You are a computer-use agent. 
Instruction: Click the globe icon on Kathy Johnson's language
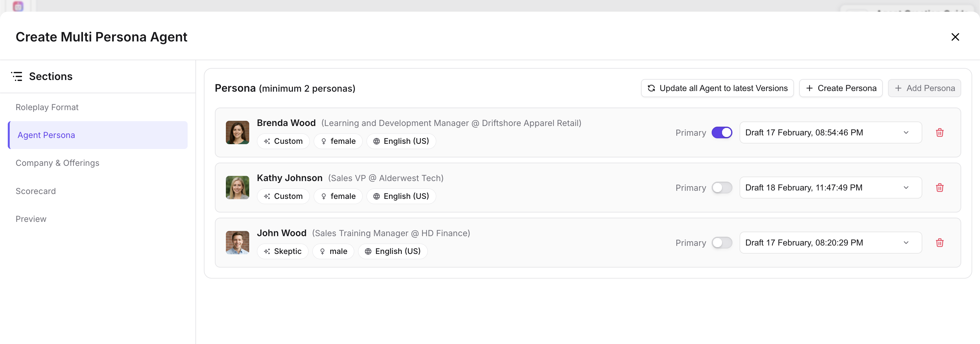pos(376,197)
